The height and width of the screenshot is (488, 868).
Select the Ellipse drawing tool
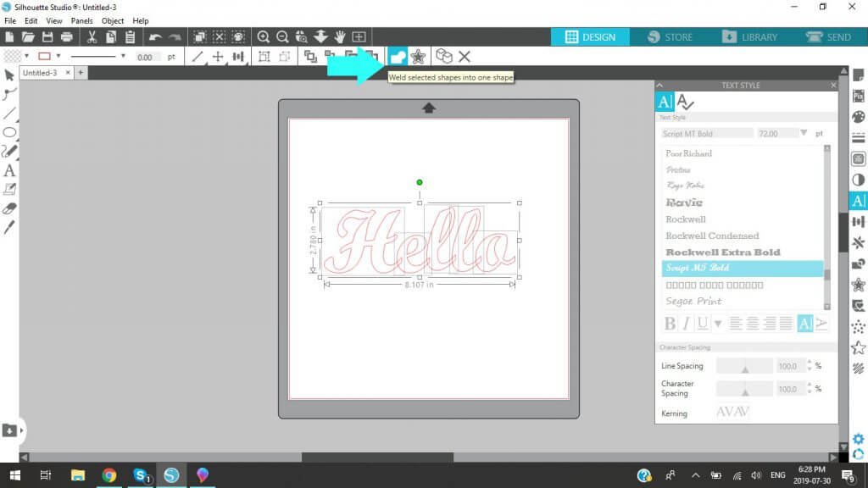9,132
